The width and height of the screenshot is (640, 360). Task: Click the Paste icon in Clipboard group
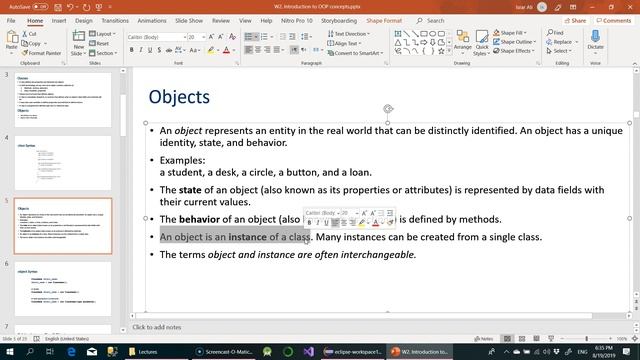(12, 38)
